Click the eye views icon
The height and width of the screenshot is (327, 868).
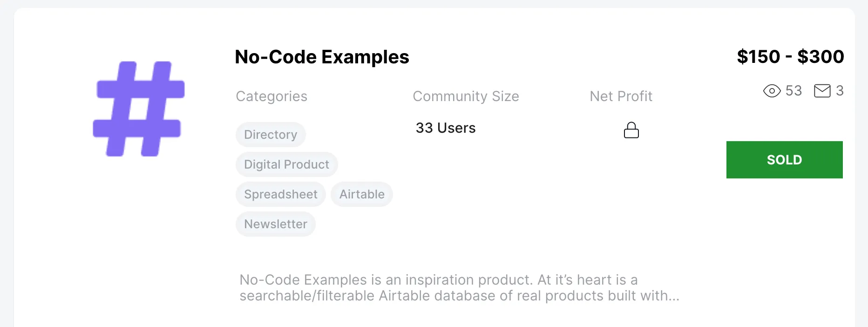772,91
